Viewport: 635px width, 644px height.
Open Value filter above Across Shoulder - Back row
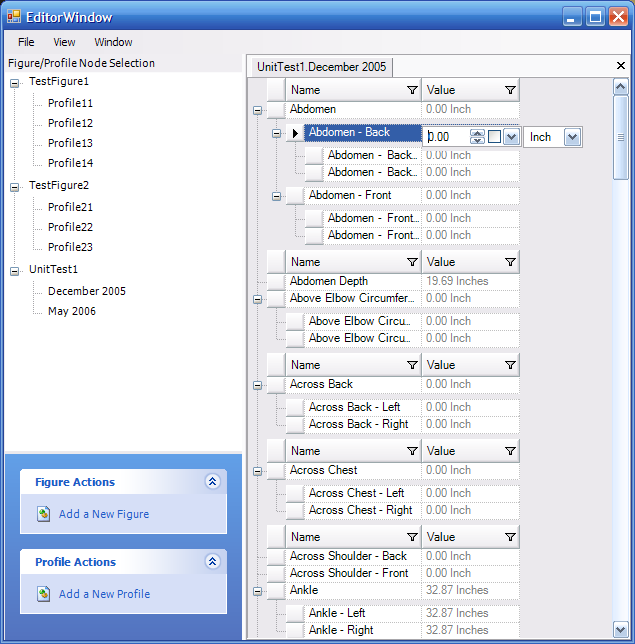click(510, 537)
